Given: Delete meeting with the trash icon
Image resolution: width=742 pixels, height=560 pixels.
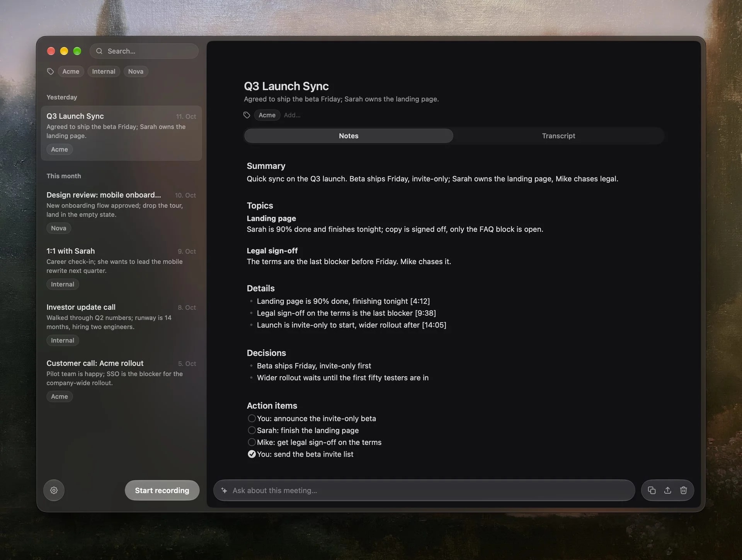Looking at the screenshot, I should pos(683,490).
